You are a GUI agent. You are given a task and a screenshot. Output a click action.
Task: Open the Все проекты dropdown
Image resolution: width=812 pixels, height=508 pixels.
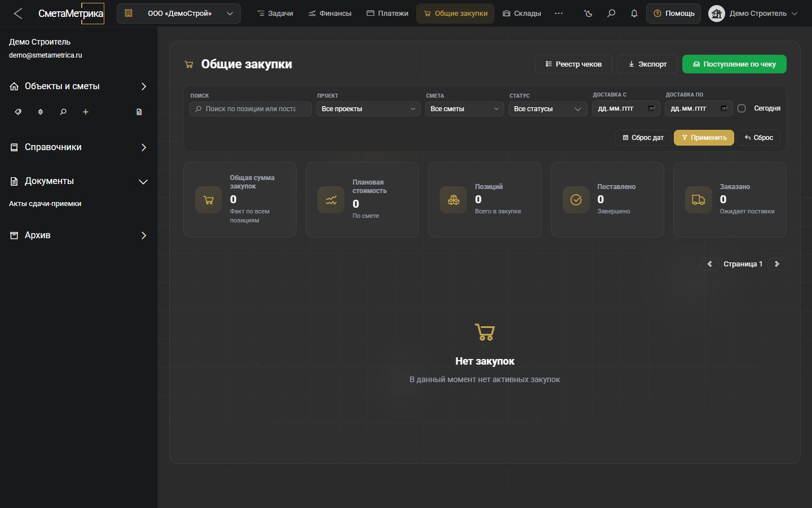[x=368, y=108]
